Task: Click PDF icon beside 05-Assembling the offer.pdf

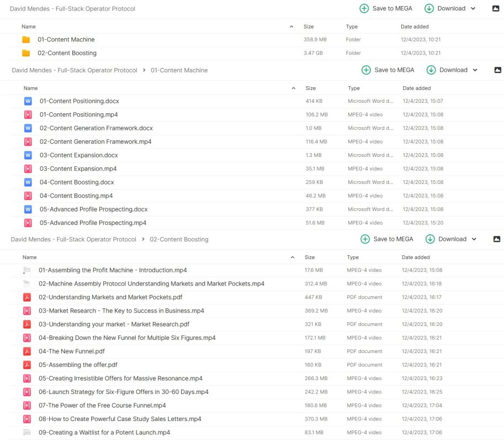Action: click(x=27, y=365)
